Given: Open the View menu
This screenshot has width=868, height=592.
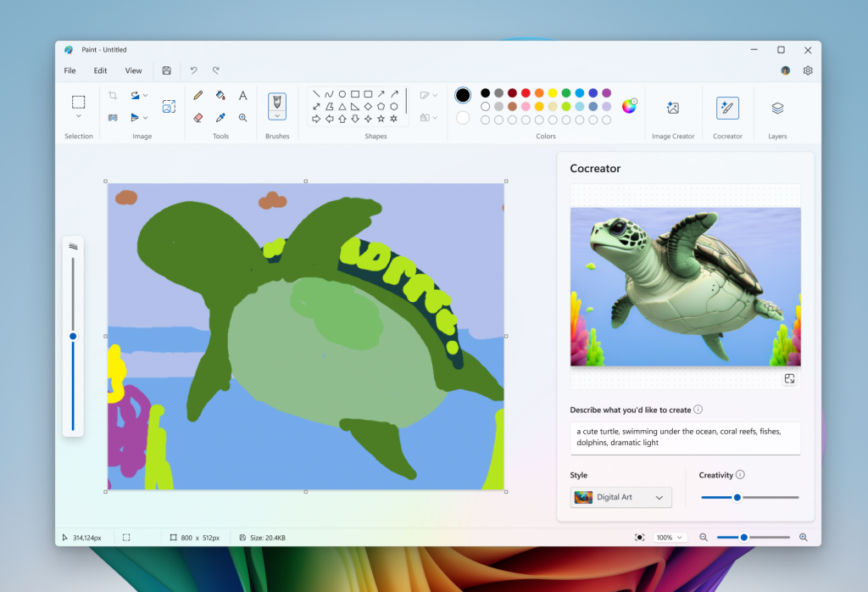Looking at the screenshot, I should (133, 70).
